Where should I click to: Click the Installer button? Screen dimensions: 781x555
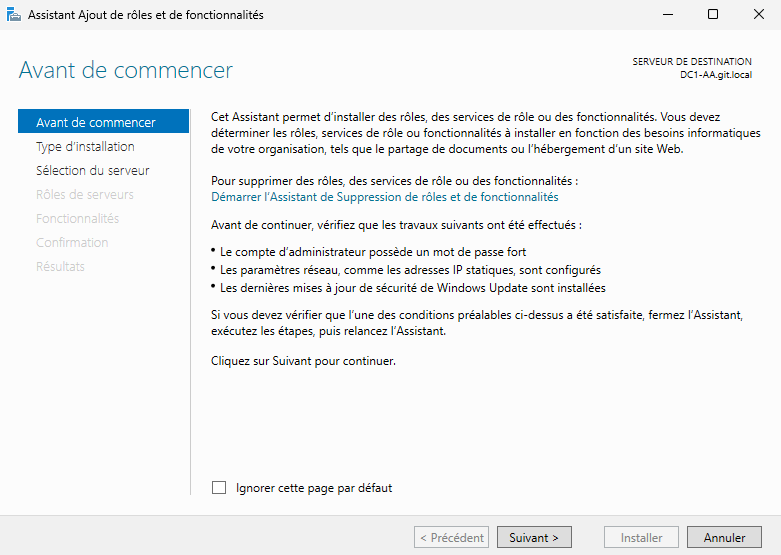[642, 538]
